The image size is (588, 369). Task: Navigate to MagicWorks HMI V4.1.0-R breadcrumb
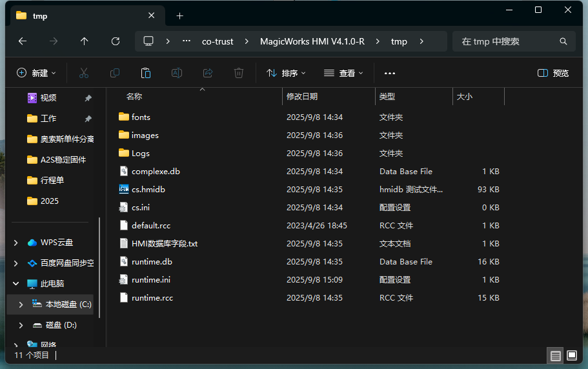pyautogui.click(x=312, y=41)
